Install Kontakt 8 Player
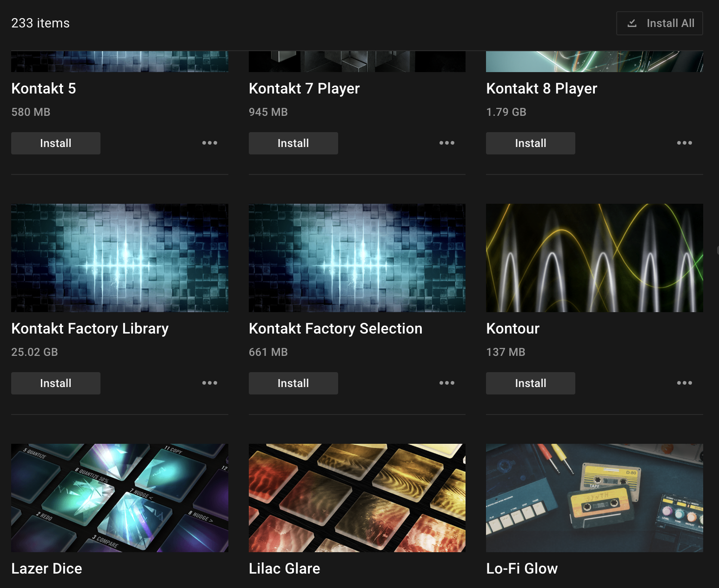The height and width of the screenshot is (588, 719). (x=531, y=143)
